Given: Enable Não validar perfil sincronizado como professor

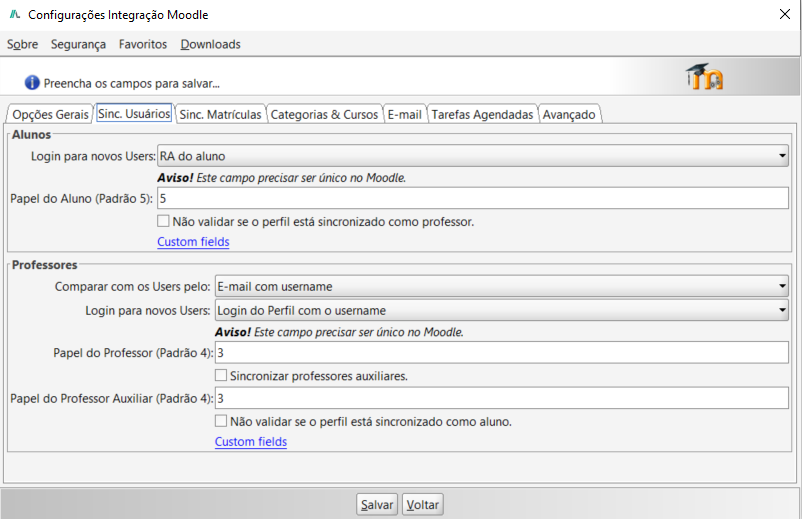Looking at the screenshot, I should click(x=163, y=221).
